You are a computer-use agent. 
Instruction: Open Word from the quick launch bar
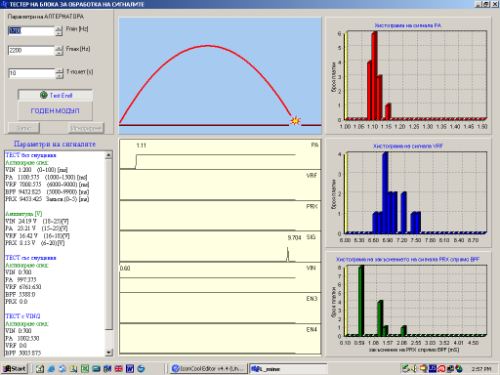coord(130,368)
